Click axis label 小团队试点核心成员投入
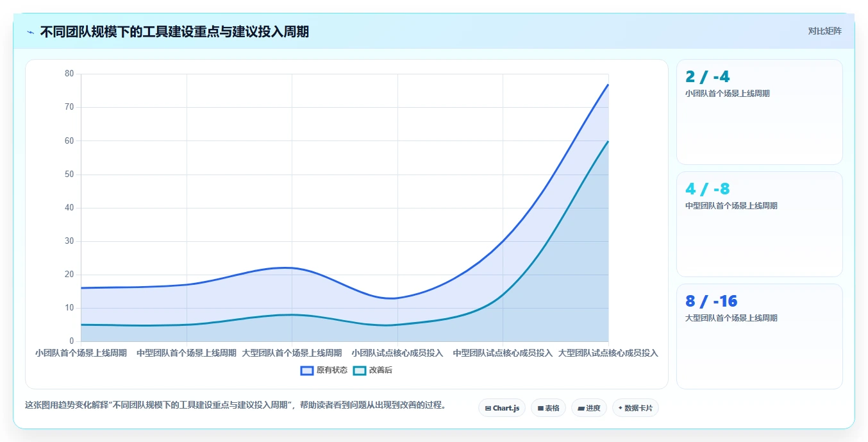This screenshot has width=868, height=442. [x=397, y=353]
